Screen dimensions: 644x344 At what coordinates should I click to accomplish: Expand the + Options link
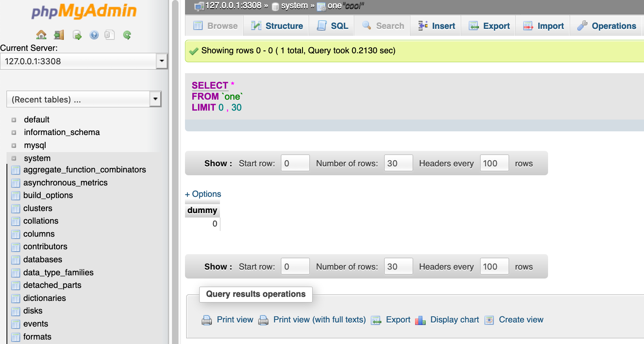coord(203,194)
